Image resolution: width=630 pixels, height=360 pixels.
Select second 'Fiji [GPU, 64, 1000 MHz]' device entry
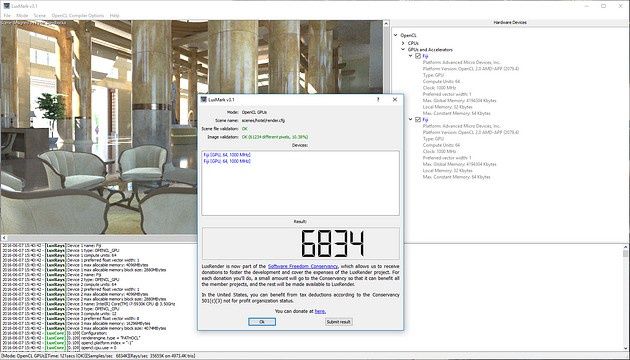227,161
